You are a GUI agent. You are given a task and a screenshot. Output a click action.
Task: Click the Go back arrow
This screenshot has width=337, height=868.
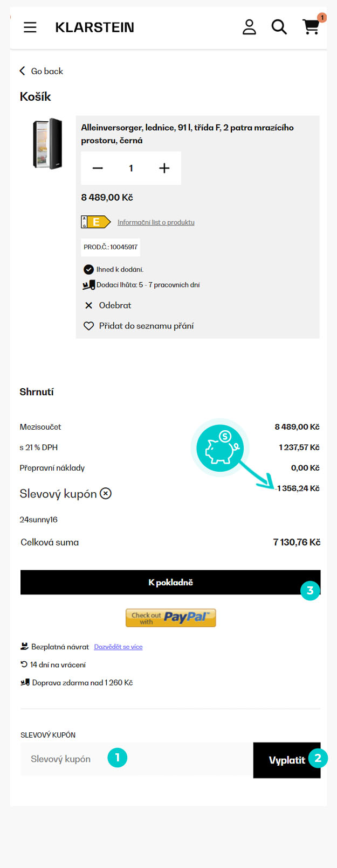point(23,71)
